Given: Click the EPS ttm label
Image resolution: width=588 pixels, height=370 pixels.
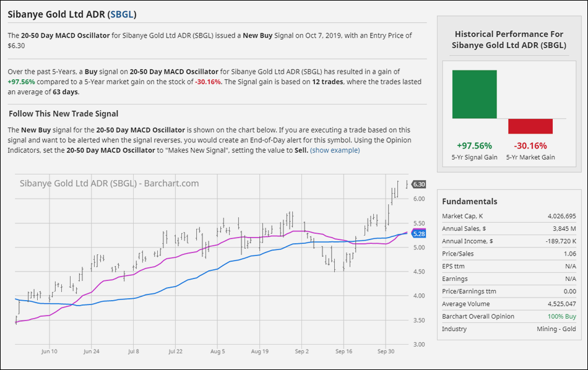Looking at the screenshot, I should [453, 267].
